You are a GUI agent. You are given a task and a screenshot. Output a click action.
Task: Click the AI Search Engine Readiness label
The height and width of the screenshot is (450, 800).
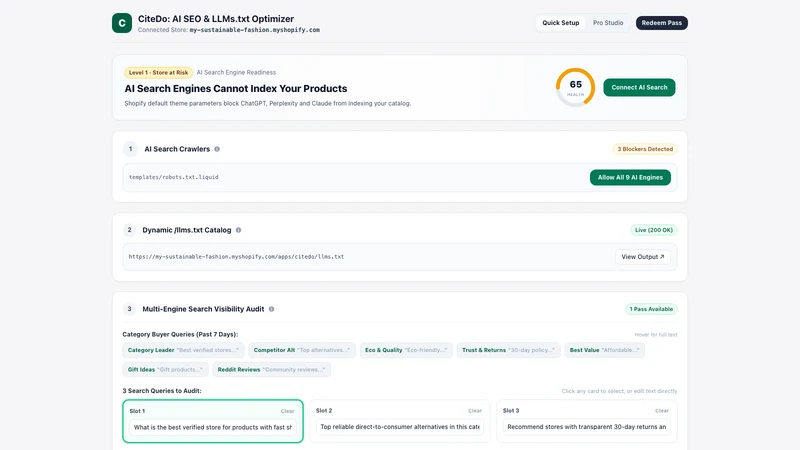[236, 72]
